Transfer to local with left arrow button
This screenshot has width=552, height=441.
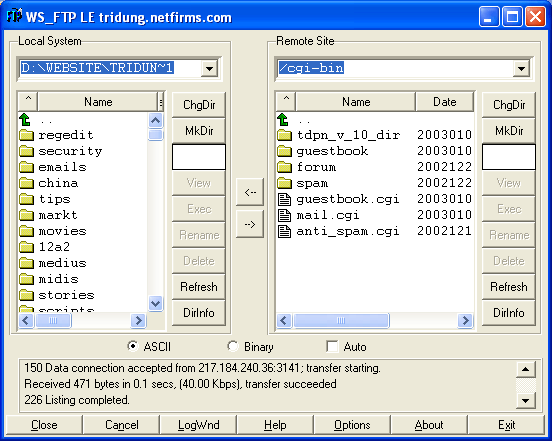pyautogui.click(x=250, y=192)
